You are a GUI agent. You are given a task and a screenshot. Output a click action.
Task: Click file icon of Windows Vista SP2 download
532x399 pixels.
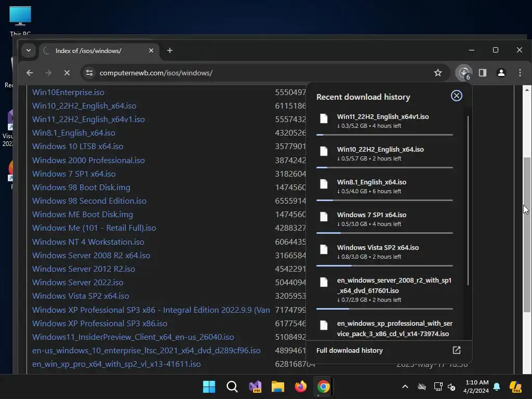pyautogui.click(x=324, y=249)
